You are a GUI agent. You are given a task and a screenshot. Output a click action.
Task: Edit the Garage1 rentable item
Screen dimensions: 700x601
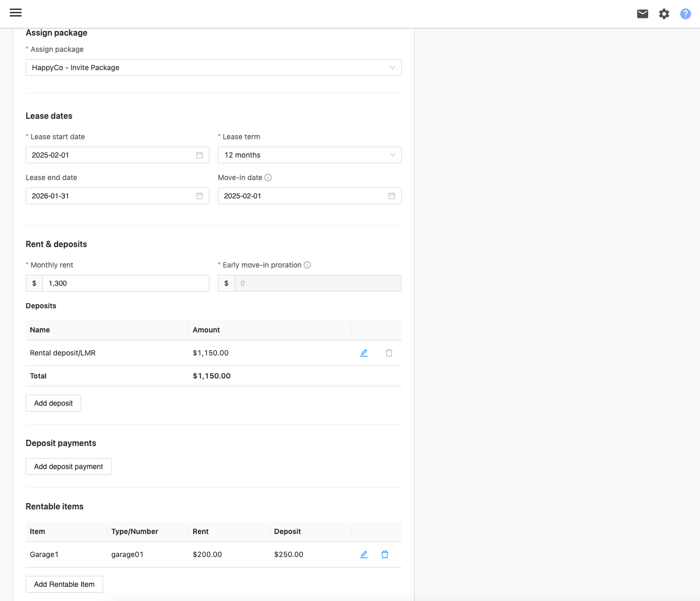pos(364,554)
